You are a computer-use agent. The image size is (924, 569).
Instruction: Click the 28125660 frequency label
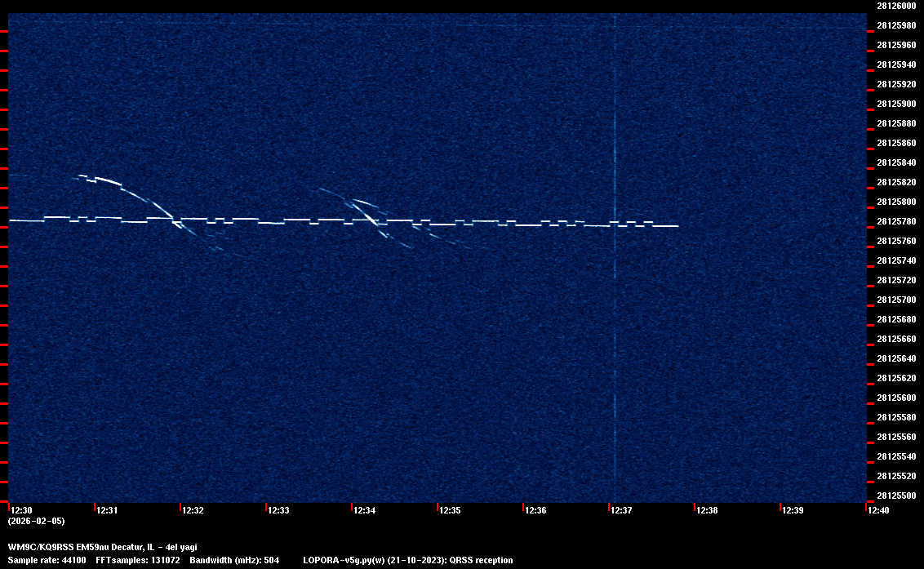(x=895, y=339)
